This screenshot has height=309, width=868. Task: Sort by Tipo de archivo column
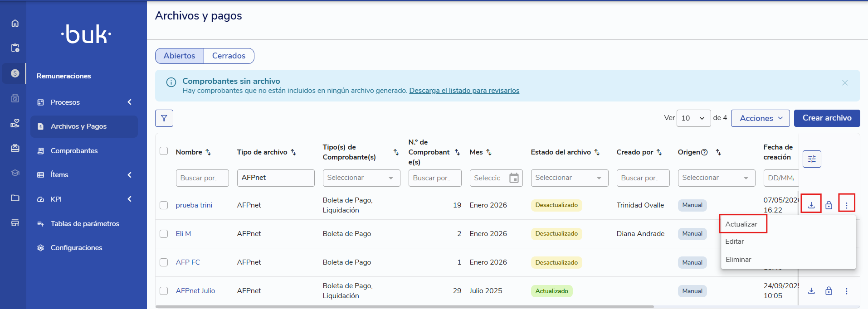click(x=293, y=152)
